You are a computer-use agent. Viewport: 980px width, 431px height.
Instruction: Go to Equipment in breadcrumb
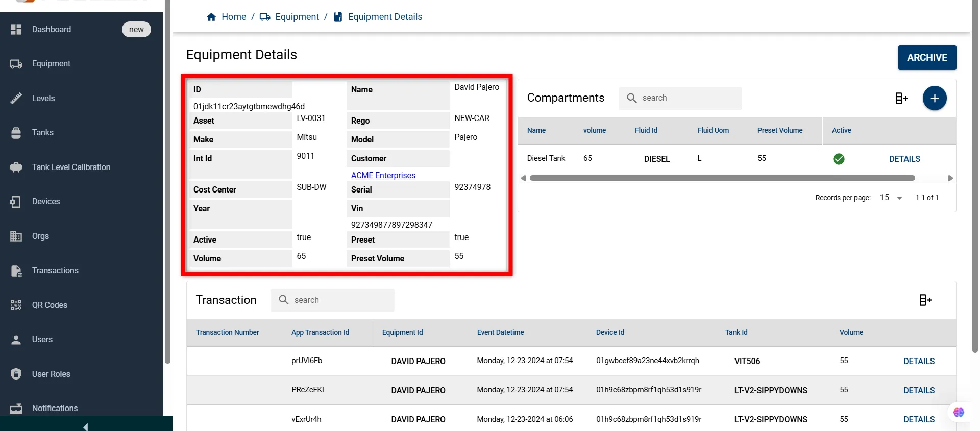pyautogui.click(x=297, y=17)
